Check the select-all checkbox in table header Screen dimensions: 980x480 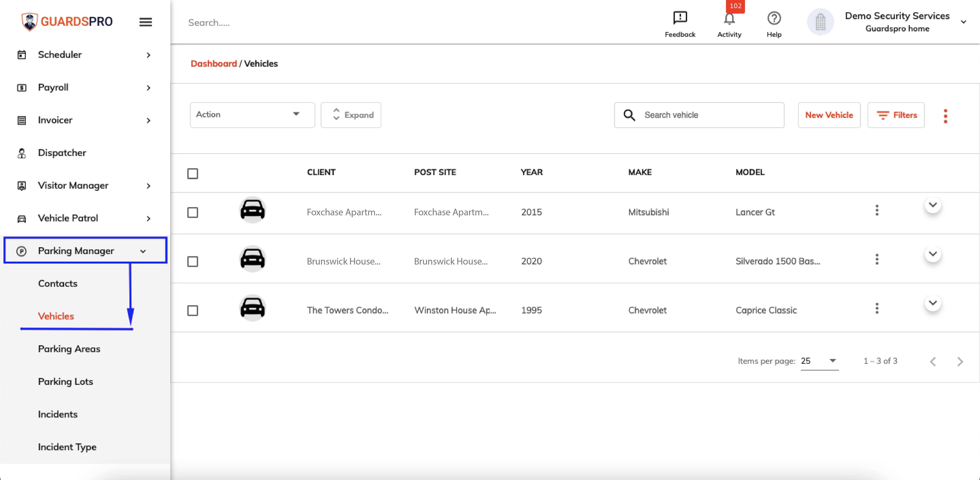193,174
